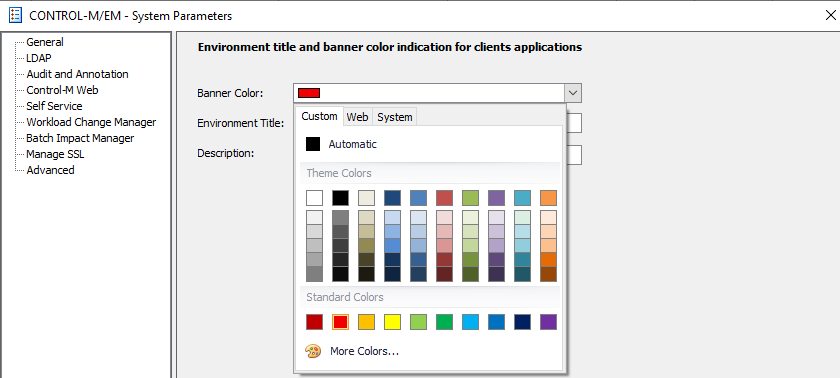Choose the lightest gray tint under white
840x378 pixels.
(x=314, y=217)
